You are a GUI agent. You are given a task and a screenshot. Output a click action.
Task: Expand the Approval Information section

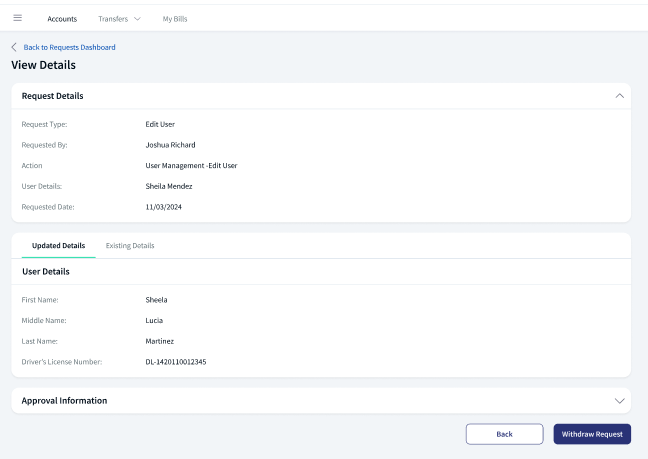[x=619, y=401]
